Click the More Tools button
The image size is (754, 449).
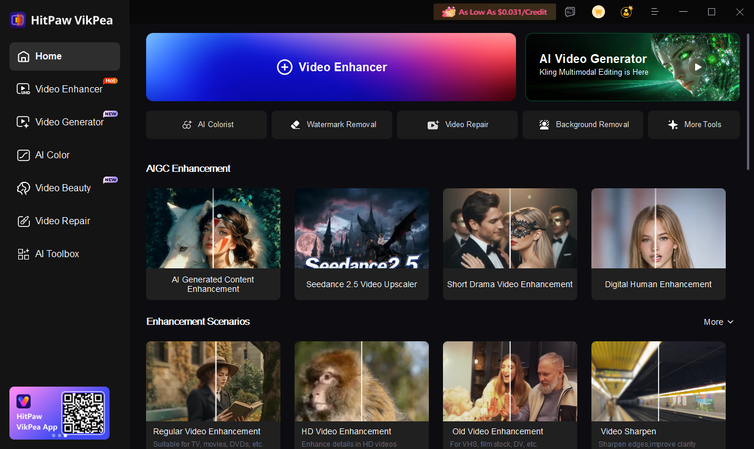694,125
